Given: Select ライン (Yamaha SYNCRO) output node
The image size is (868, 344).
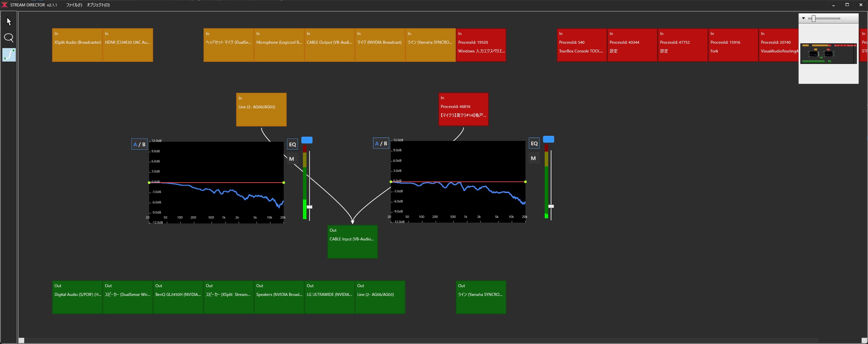Looking at the screenshot, I should [x=481, y=297].
